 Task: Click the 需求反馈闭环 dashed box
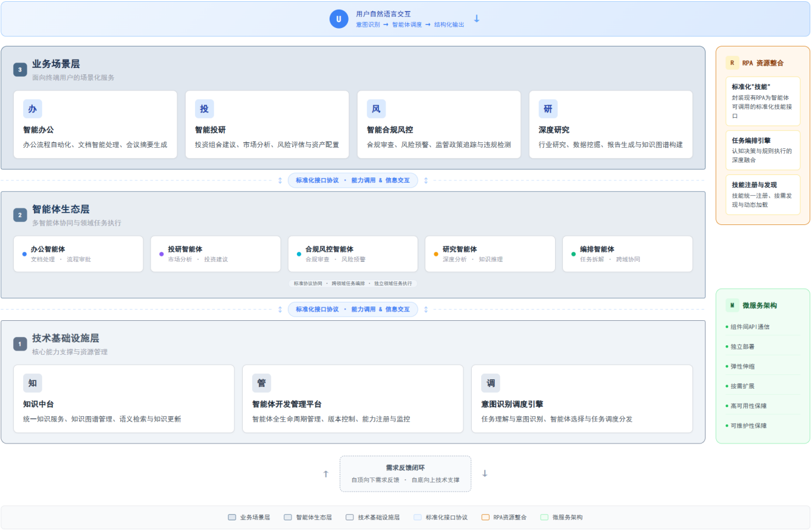(406, 474)
